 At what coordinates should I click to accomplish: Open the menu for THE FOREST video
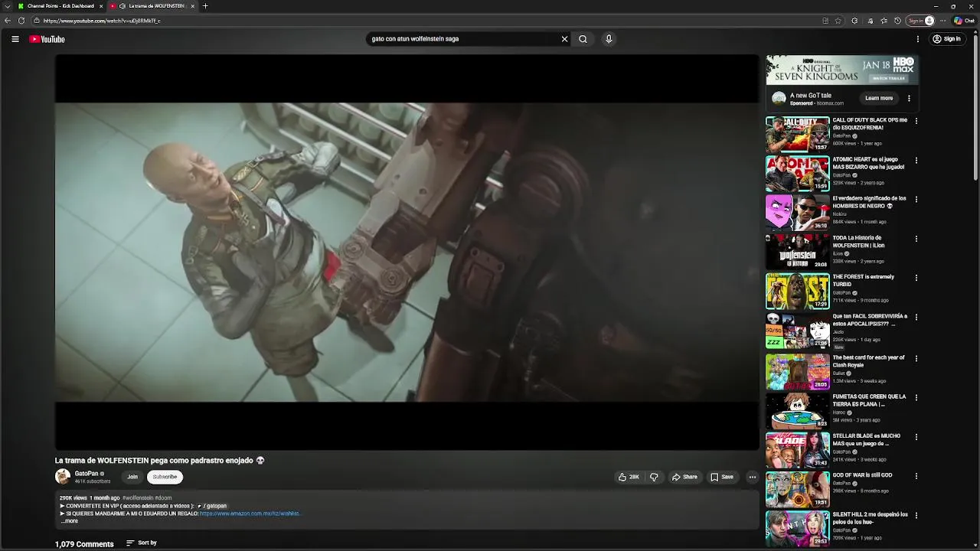click(x=916, y=279)
